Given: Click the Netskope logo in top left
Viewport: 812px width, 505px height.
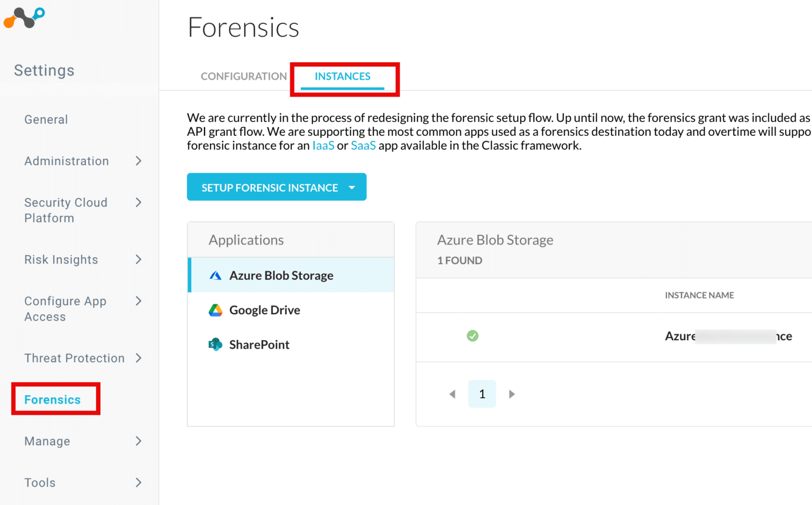Looking at the screenshot, I should 24,17.
